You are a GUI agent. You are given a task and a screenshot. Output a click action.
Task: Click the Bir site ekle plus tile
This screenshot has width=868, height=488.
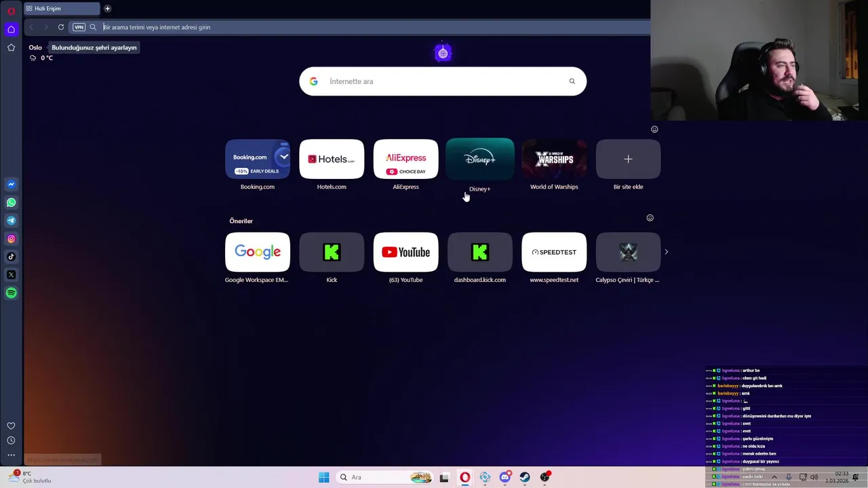tap(628, 159)
